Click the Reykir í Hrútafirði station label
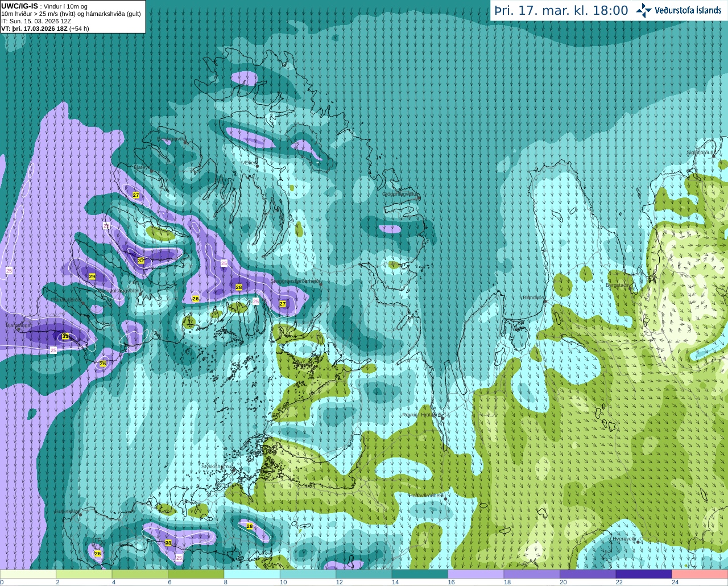 click(x=422, y=415)
